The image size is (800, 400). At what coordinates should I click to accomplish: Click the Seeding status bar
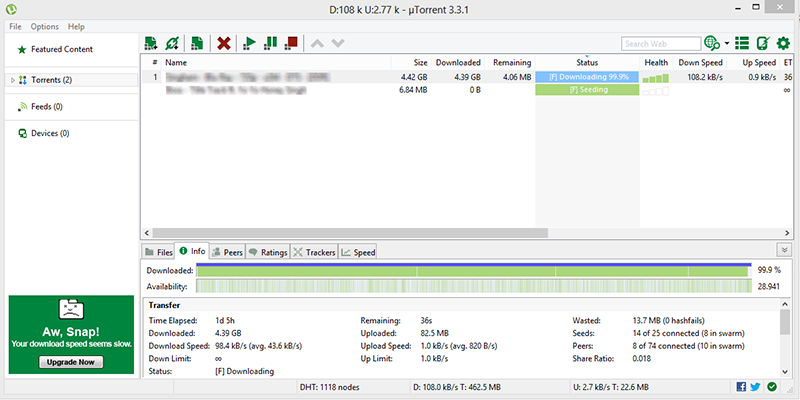coord(587,90)
